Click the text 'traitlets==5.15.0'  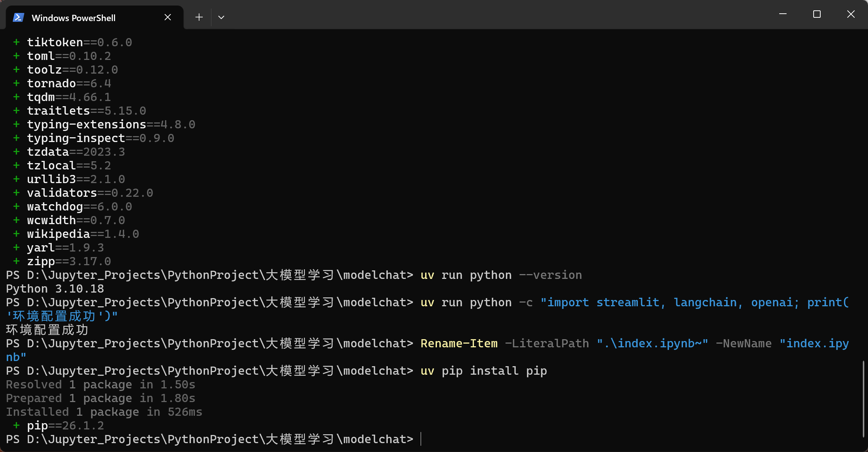click(87, 111)
